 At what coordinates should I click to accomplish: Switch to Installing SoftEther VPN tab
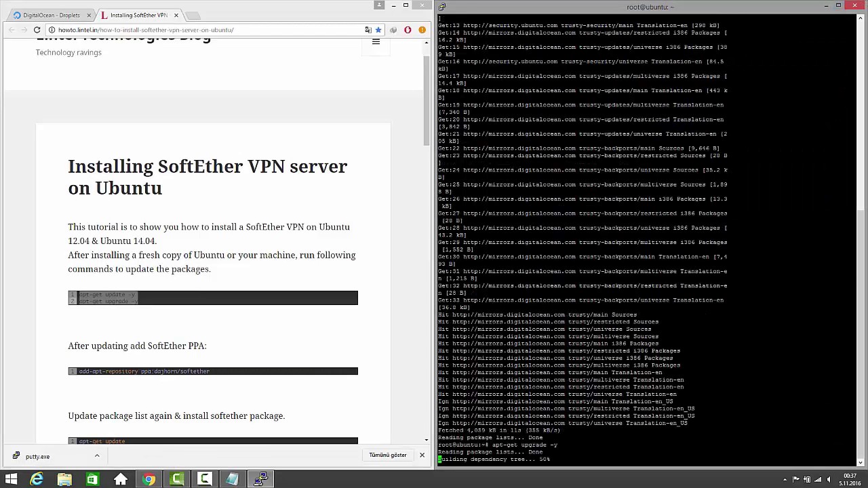click(x=138, y=15)
